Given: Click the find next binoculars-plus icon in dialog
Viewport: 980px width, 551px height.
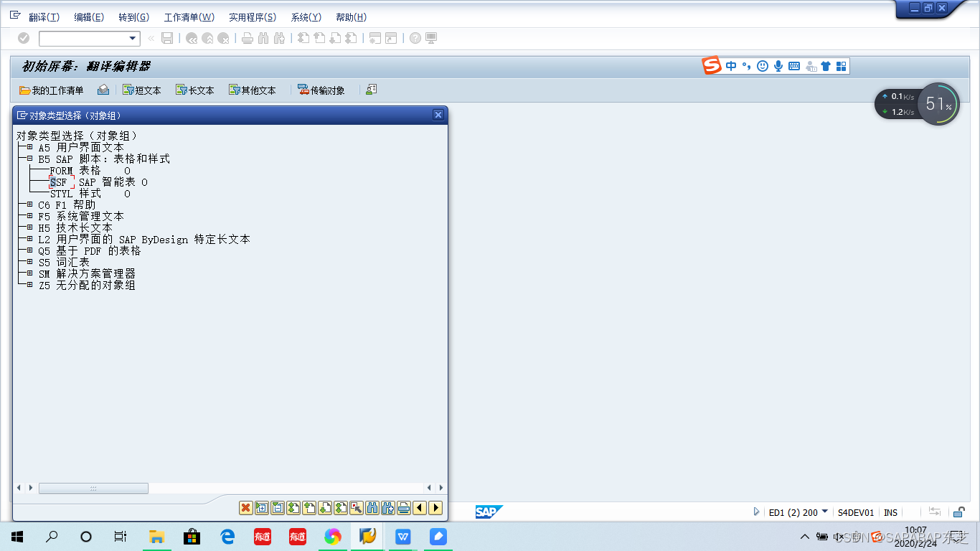Looking at the screenshot, I should pyautogui.click(x=387, y=508).
